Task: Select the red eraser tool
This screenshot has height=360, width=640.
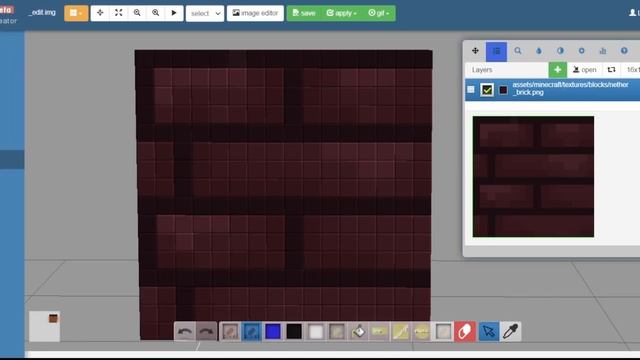Action: pos(464,331)
